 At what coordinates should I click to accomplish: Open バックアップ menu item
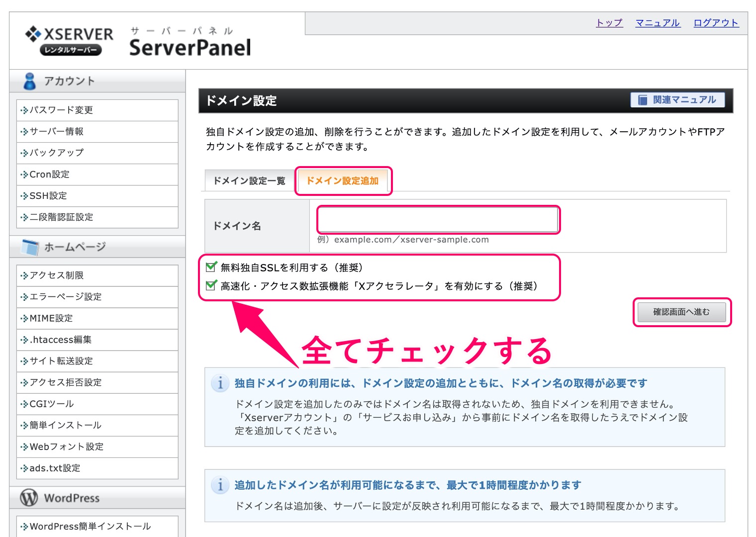click(x=97, y=153)
